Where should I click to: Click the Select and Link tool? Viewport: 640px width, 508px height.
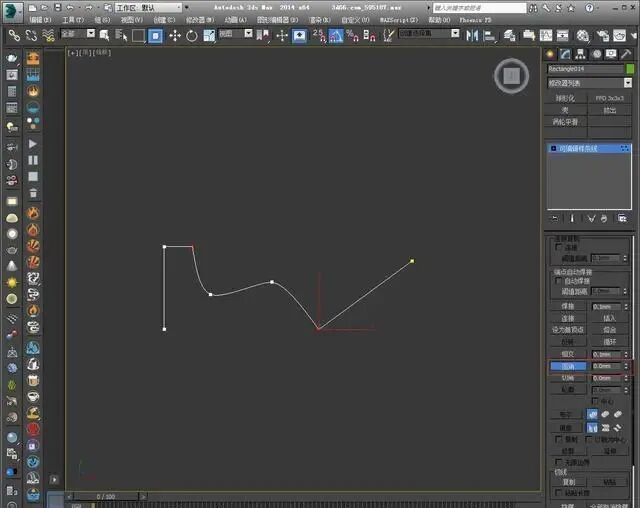14,36
